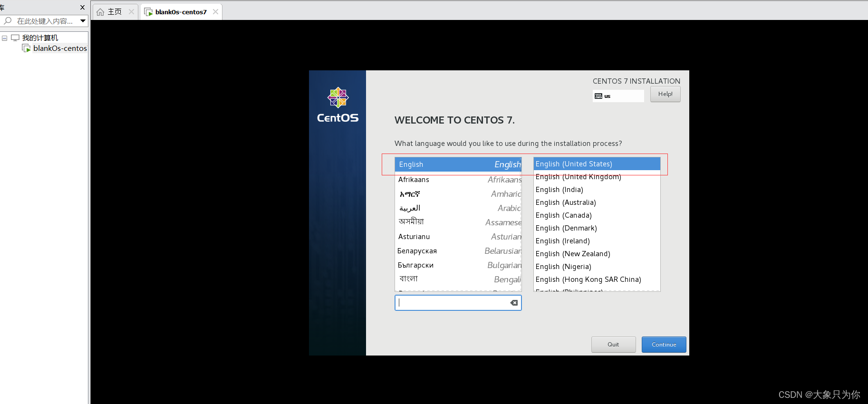This screenshot has width=868, height=404.
Task: Select Arabic in the language list
Action: [458, 208]
